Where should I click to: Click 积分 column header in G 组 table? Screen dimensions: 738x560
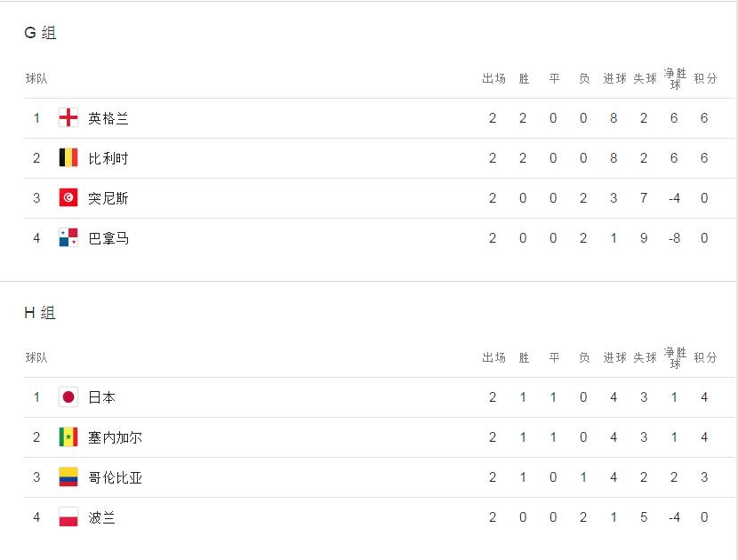tap(705, 78)
